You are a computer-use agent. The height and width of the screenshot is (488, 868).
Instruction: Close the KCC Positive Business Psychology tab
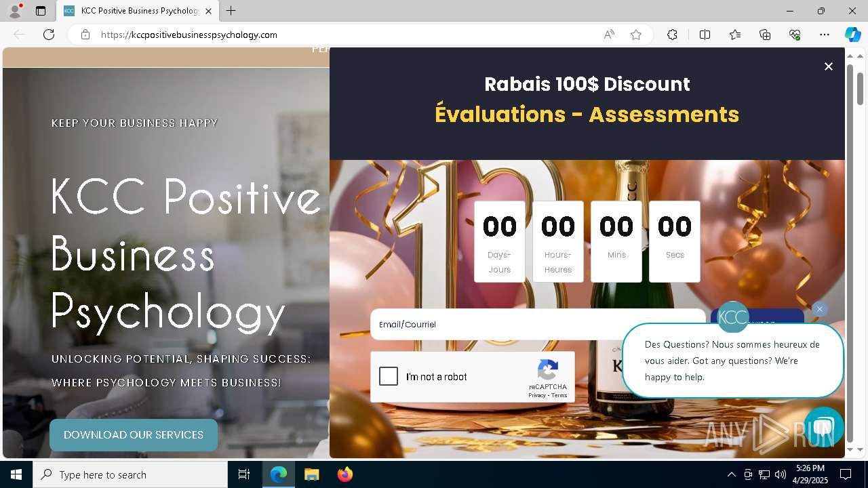tap(208, 11)
